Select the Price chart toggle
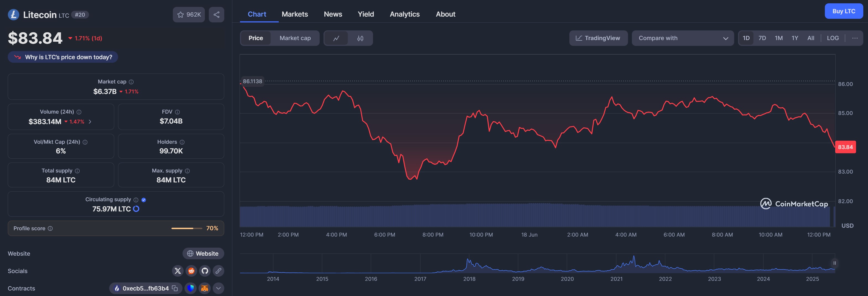Viewport: 868px width, 296px height. point(256,38)
